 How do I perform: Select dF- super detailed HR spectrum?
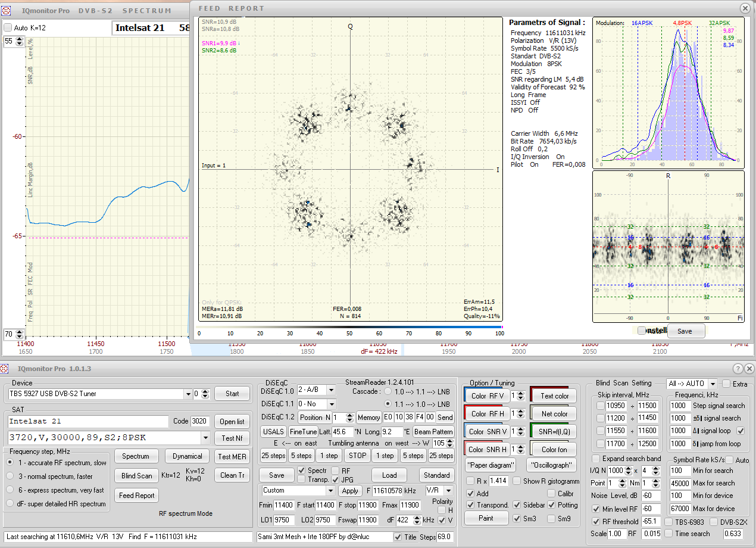coord(11,503)
